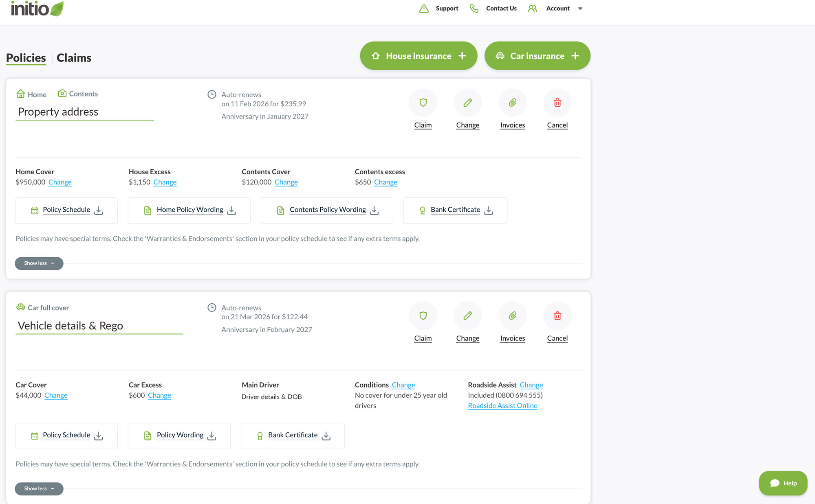The width and height of the screenshot is (815, 504).
Task: Open the Claim shield icon for the home policy
Action: 423,103
